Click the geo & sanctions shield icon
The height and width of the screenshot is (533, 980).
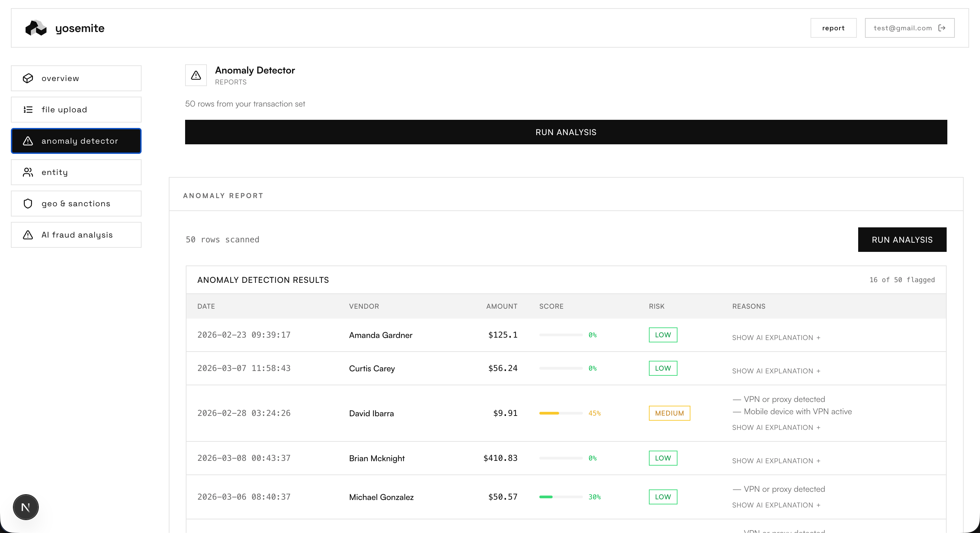click(x=28, y=204)
